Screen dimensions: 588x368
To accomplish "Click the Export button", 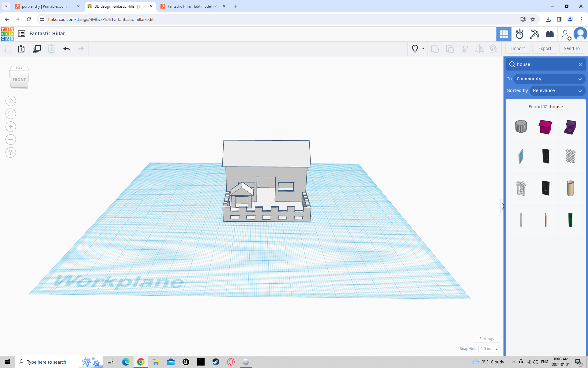I will point(545,48).
